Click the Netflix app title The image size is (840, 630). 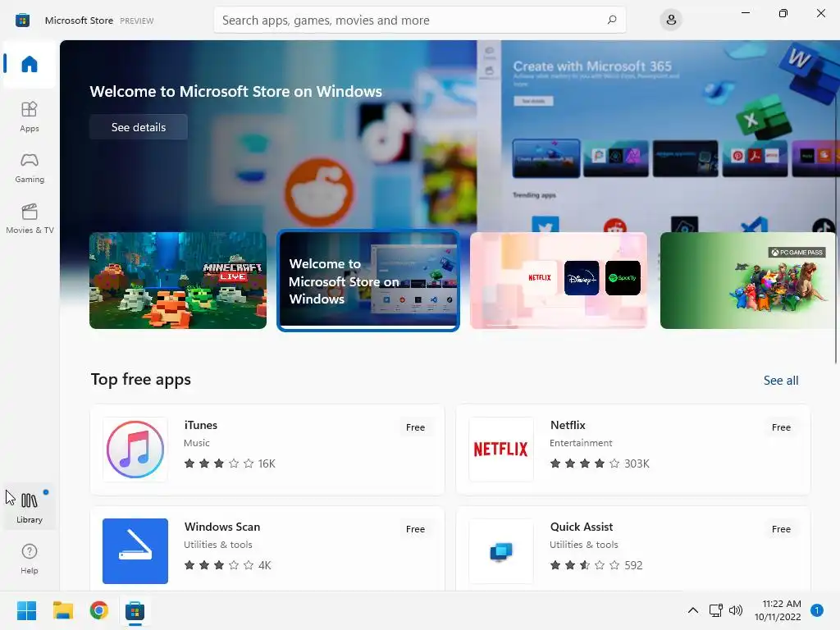point(568,425)
